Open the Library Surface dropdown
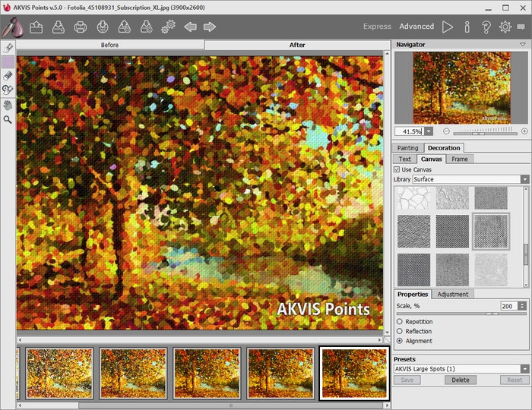This screenshot has width=532, height=410. click(x=524, y=179)
